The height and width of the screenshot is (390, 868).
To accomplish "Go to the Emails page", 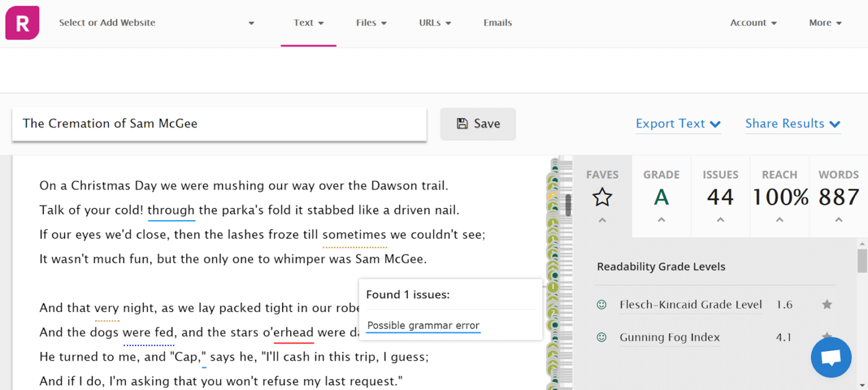I will pos(497,23).
